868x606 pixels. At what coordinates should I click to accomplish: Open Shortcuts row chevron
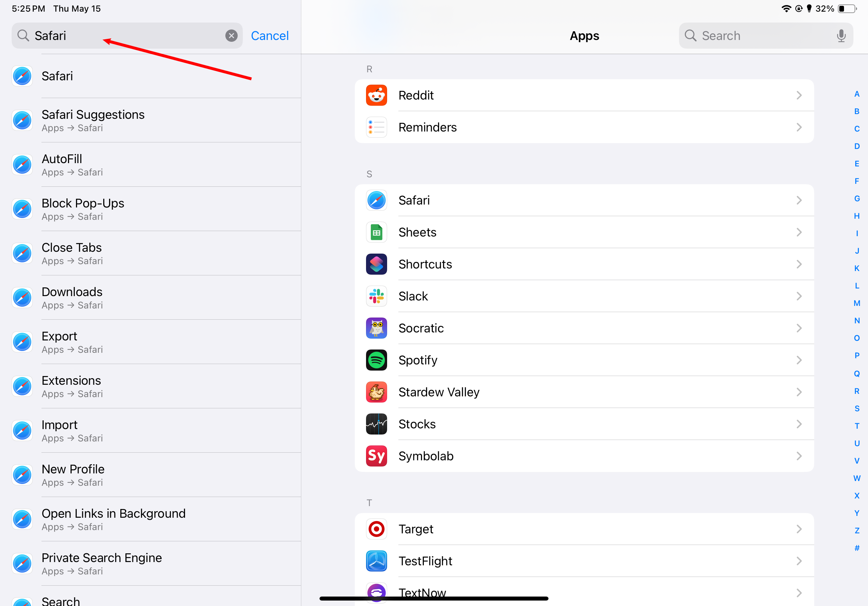tap(799, 264)
